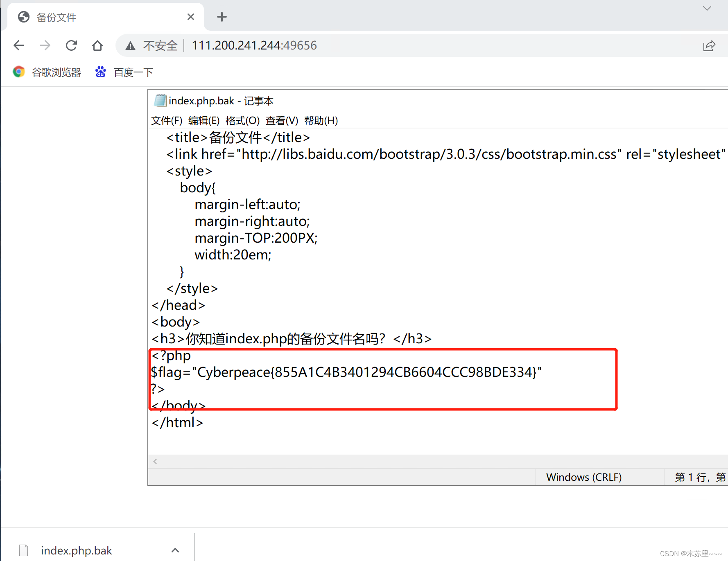The height and width of the screenshot is (561, 728).
Task: Click the browser back arrow
Action: point(19,45)
